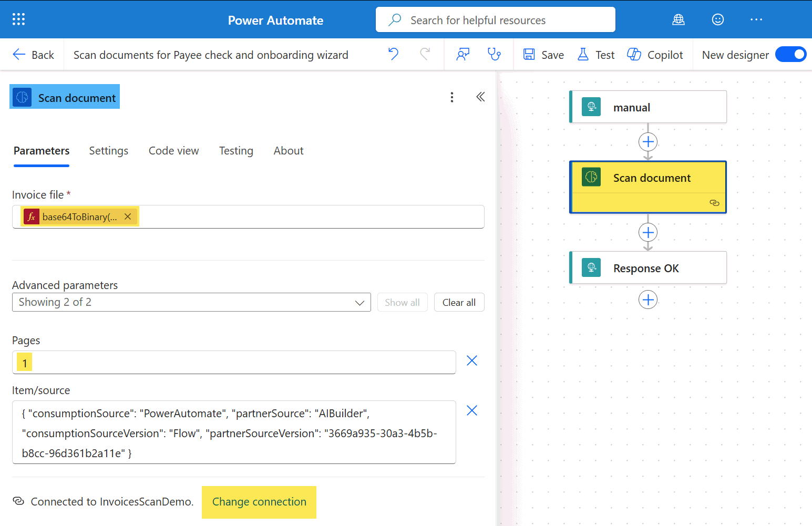Click the flow name text in the command bar
This screenshot has height=526, width=812.
[x=211, y=55]
